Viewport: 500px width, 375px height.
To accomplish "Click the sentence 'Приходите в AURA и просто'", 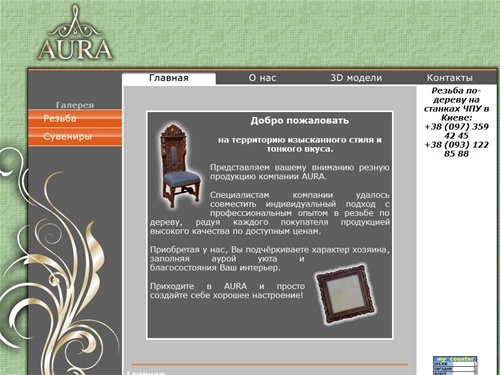I will click(227, 286).
